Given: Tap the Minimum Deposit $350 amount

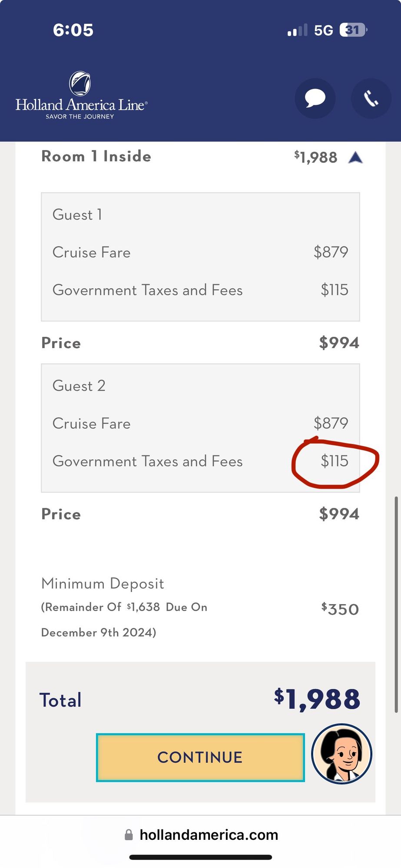Looking at the screenshot, I should click(340, 609).
